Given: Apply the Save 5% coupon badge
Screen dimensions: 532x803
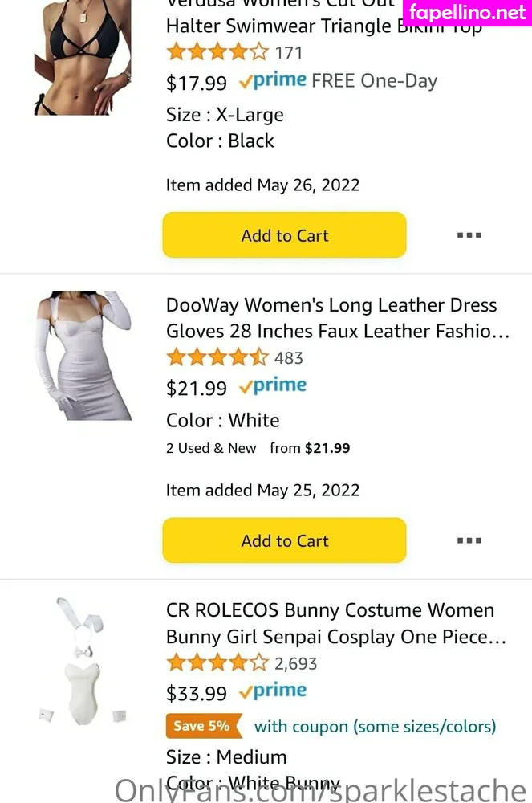Looking at the screenshot, I should tap(201, 726).
